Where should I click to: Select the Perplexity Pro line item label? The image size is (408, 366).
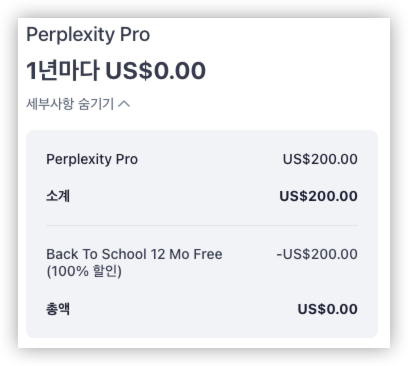tap(92, 159)
